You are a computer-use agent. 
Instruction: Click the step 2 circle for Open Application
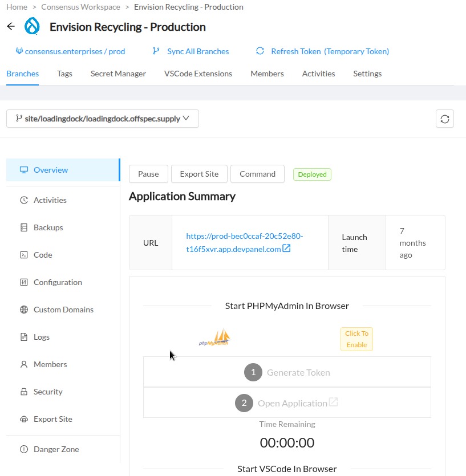pyautogui.click(x=244, y=403)
